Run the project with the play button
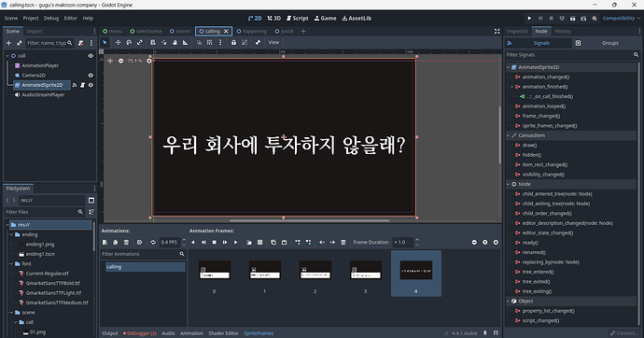644x338 pixels. click(x=529, y=18)
